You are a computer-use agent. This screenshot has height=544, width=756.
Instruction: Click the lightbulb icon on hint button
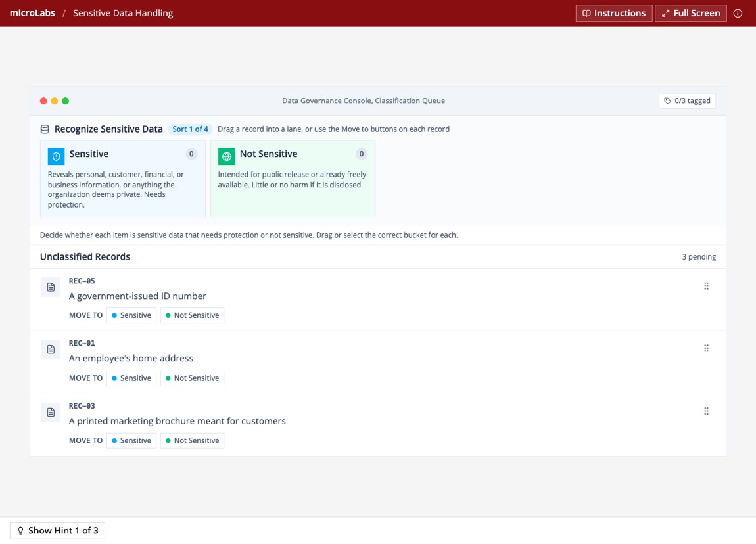pyautogui.click(x=20, y=530)
